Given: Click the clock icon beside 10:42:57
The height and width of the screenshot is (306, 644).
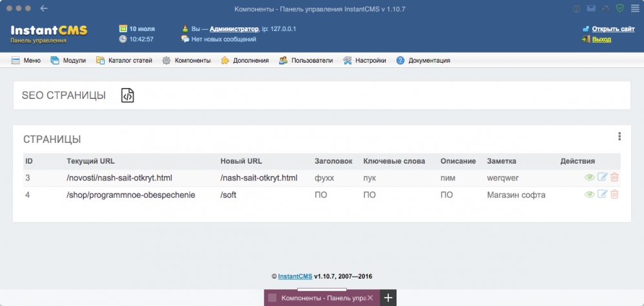Looking at the screenshot, I should [123, 39].
